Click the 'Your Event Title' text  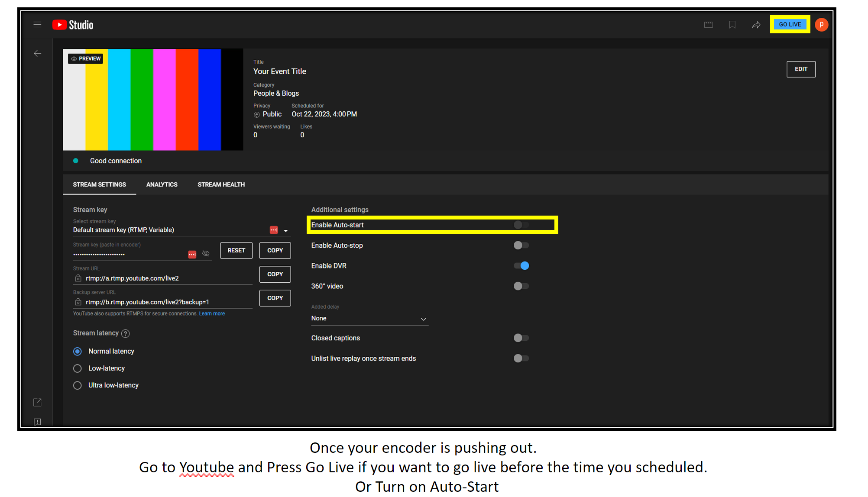click(280, 71)
